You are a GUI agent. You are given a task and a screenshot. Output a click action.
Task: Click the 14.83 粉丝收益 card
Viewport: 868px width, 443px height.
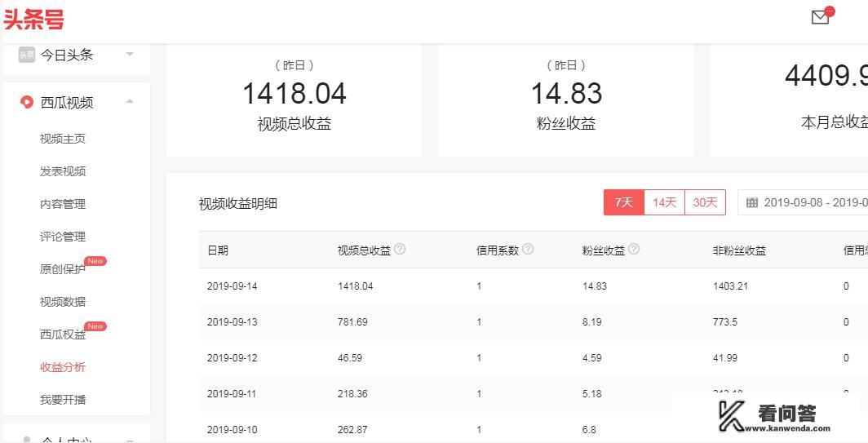click(x=566, y=100)
